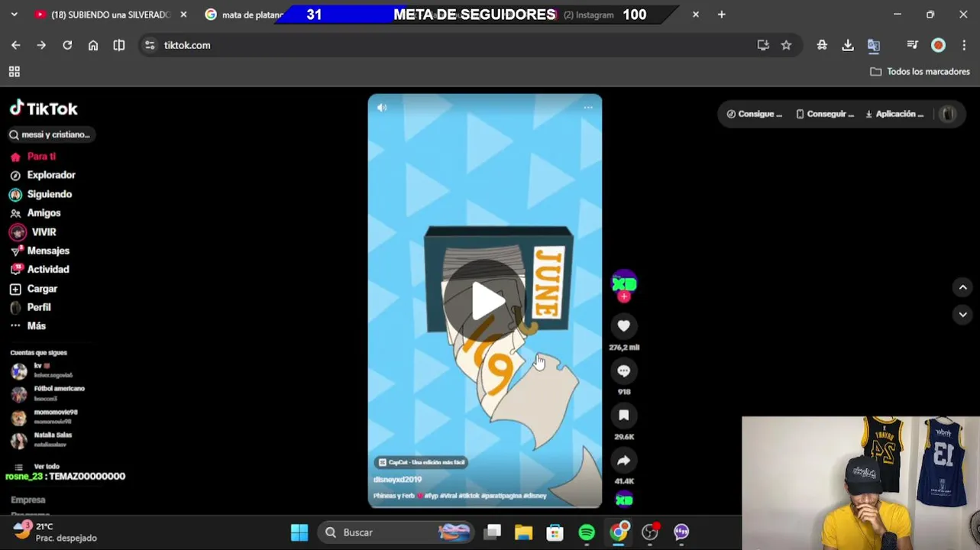Reload the TikTok page
980x550 pixels.
tap(67, 45)
